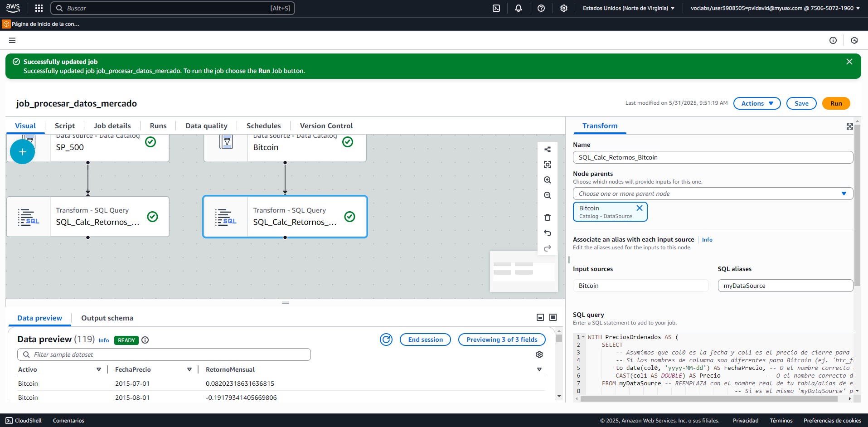The width and height of the screenshot is (868, 427).
Task: Open the Actions dropdown
Action: pos(757,103)
